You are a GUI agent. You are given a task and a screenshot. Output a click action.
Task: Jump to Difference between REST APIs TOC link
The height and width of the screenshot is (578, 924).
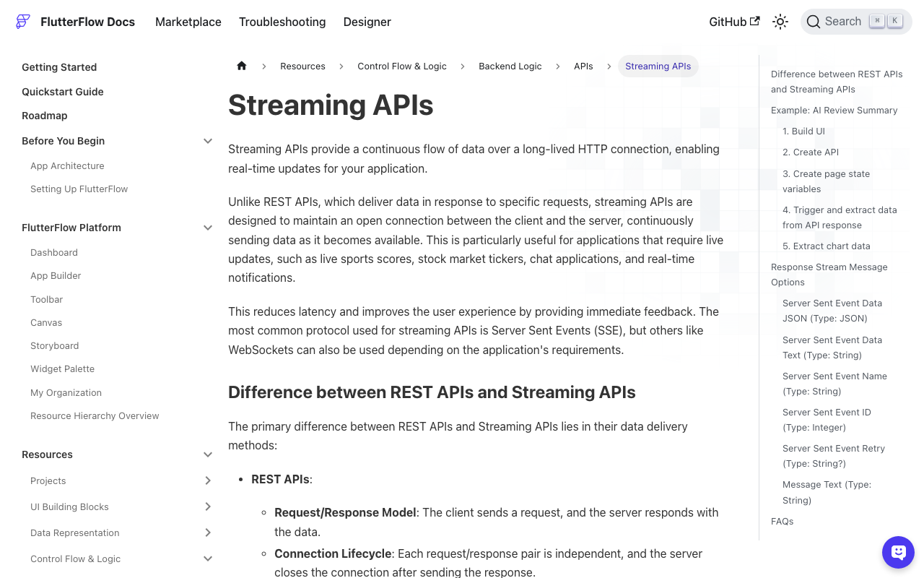(x=837, y=82)
